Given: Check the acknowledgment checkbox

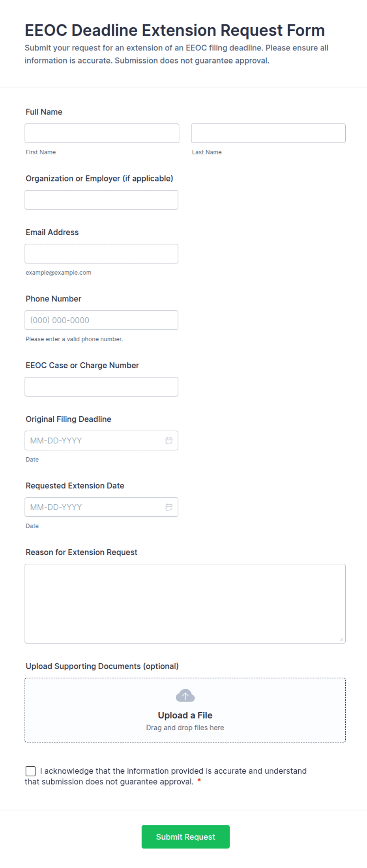Looking at the screenshot, I should tap(30, 771).
